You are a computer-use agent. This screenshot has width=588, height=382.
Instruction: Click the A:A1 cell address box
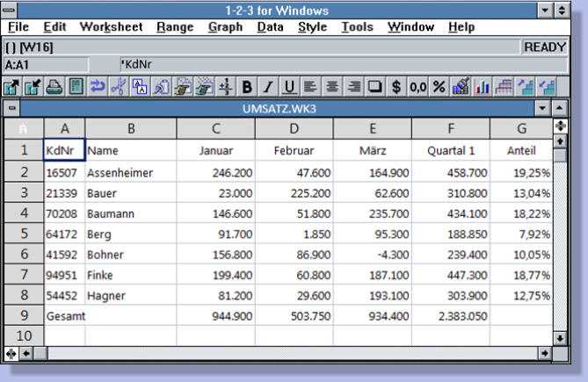(46, 65)
